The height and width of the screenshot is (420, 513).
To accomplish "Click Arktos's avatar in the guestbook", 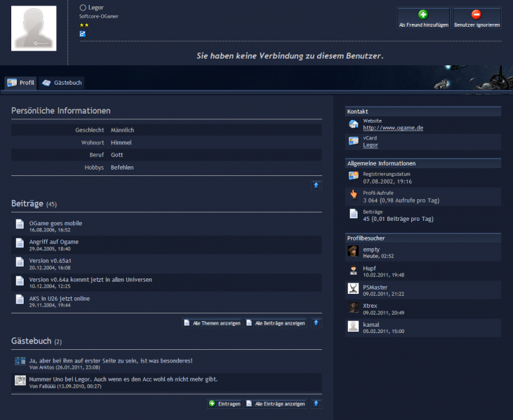I will 20,361.
